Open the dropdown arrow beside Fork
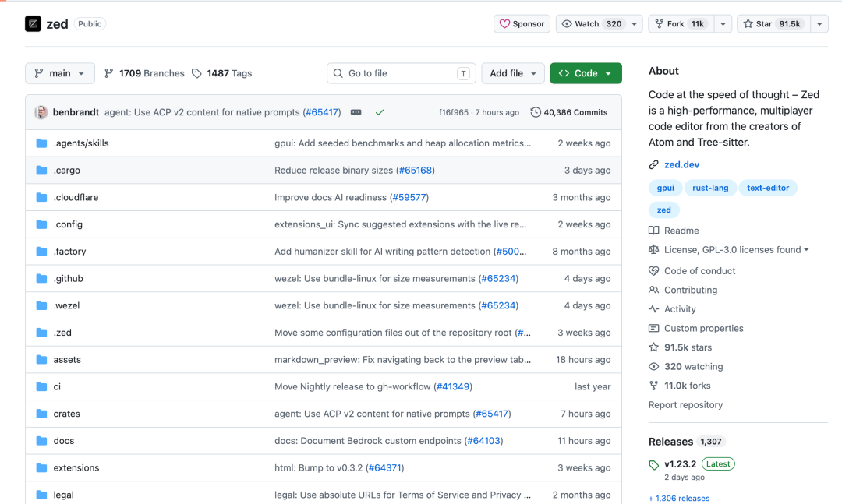Screen dimensions: 842x504 tap(723, 23)
